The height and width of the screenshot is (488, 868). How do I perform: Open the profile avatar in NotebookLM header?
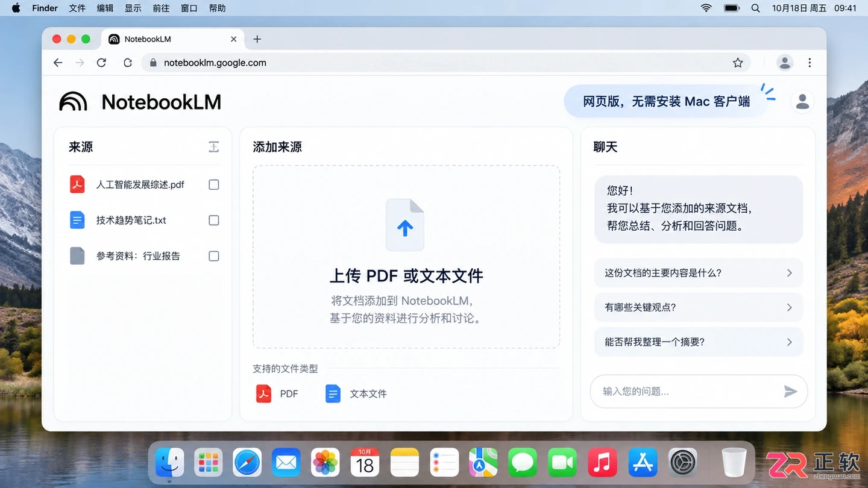point(802,102)
